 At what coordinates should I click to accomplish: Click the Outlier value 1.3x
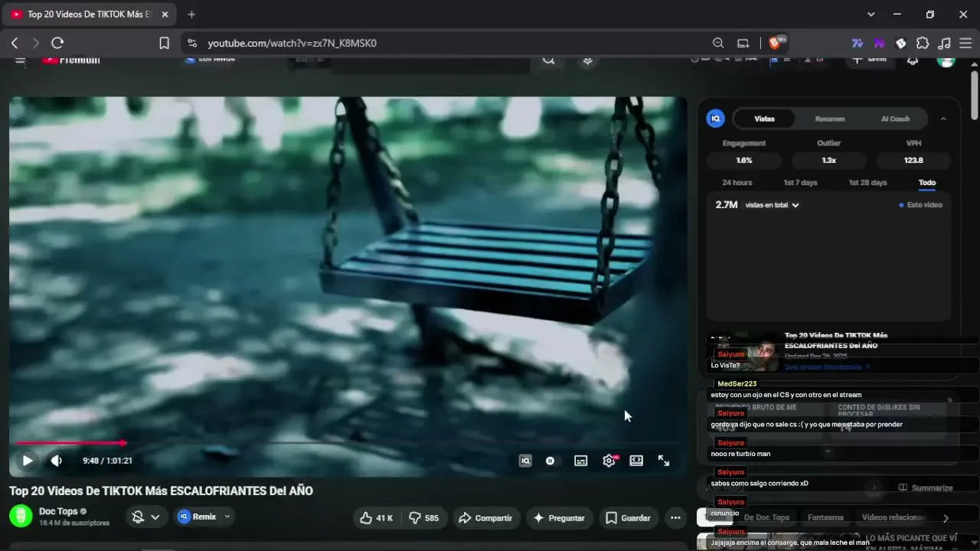click(x=829, y=161)
